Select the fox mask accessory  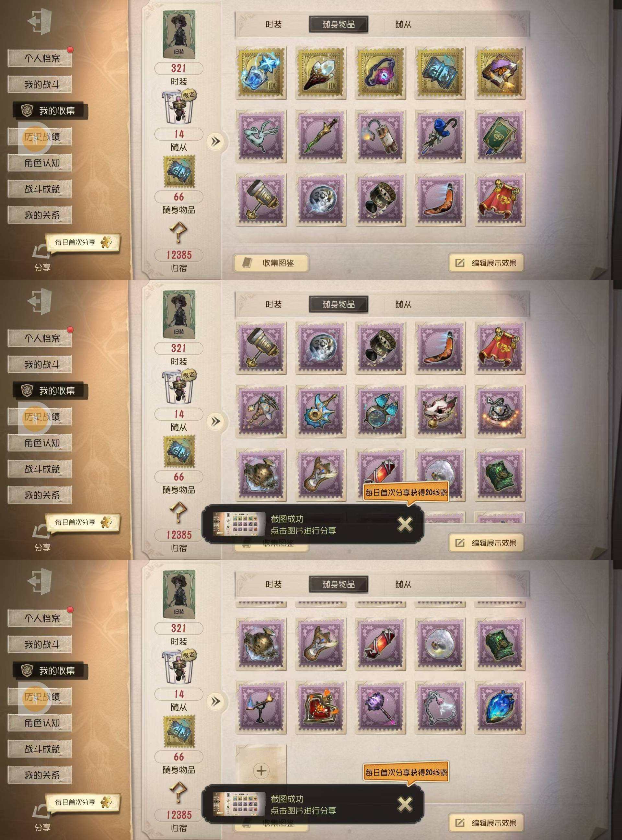coord(440,411)
